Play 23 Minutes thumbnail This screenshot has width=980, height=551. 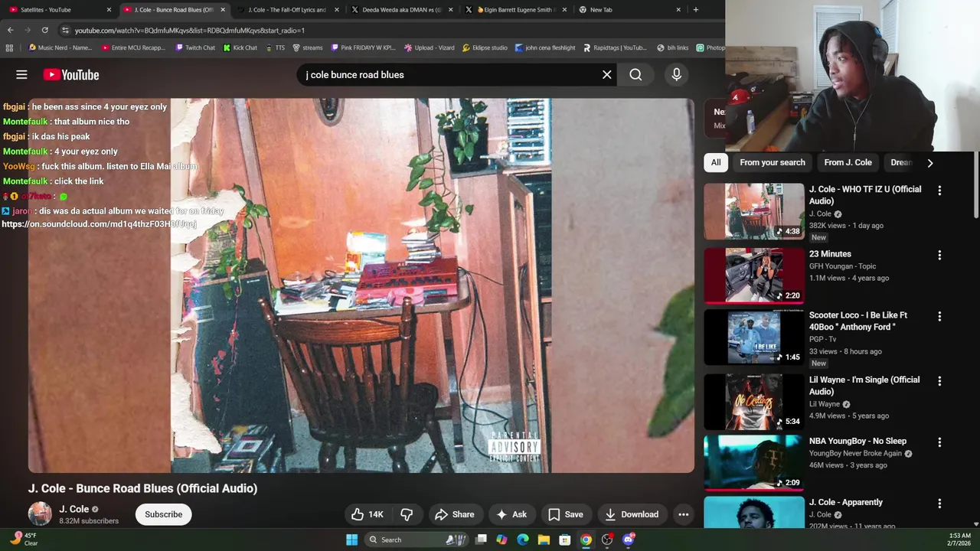pyautogui.click(x=753, y=275)
